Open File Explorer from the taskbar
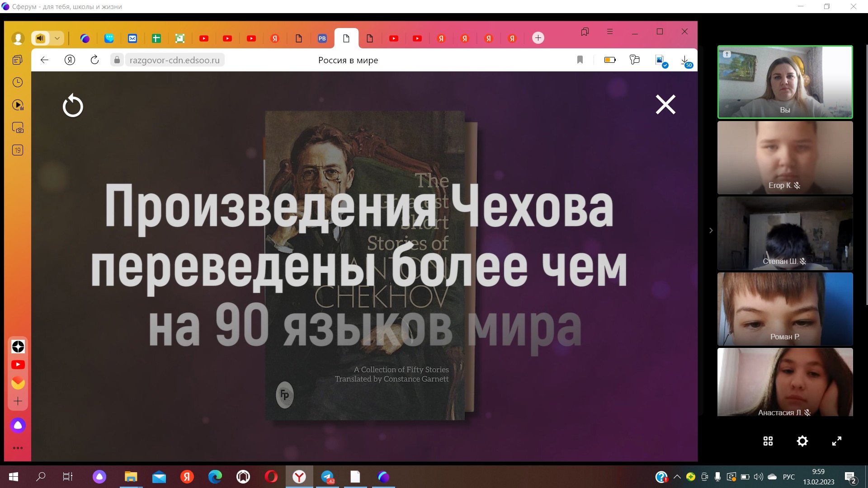The image size is (868, 488). (131, 477)
